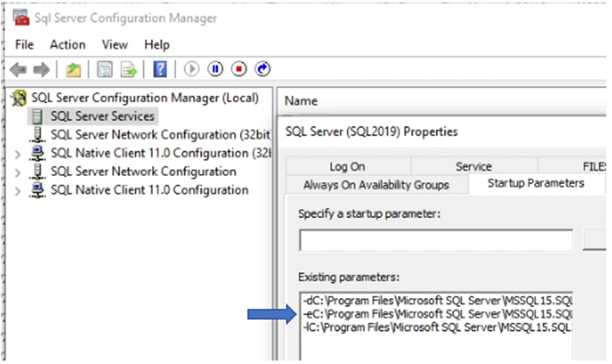The height and width of the screenshot is (364, 612).
Task: Expand the SQL Native Client 11.0 Configuration (32bit) node
Action: [x=18, y=154]
